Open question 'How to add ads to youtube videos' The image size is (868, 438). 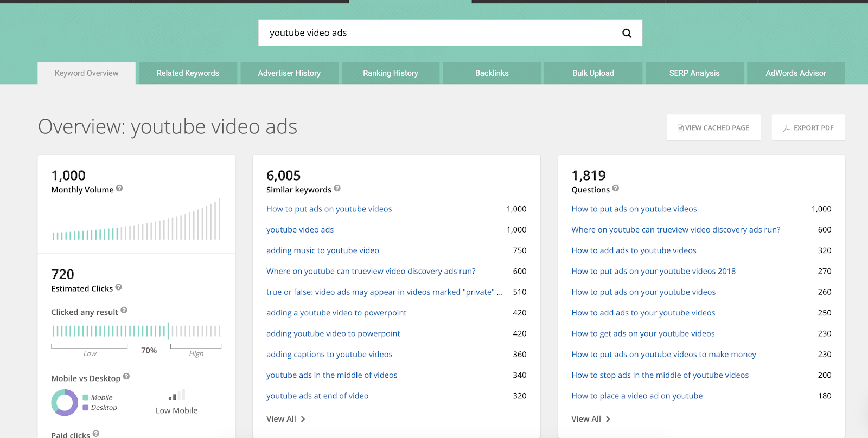tap(634, 250)
